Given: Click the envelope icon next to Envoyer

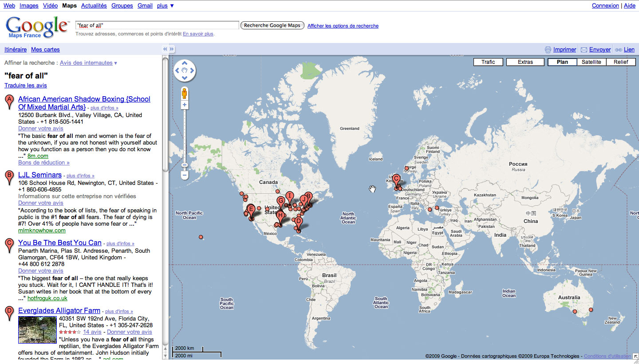Looking at the screenshot, I should coord(584,50).
